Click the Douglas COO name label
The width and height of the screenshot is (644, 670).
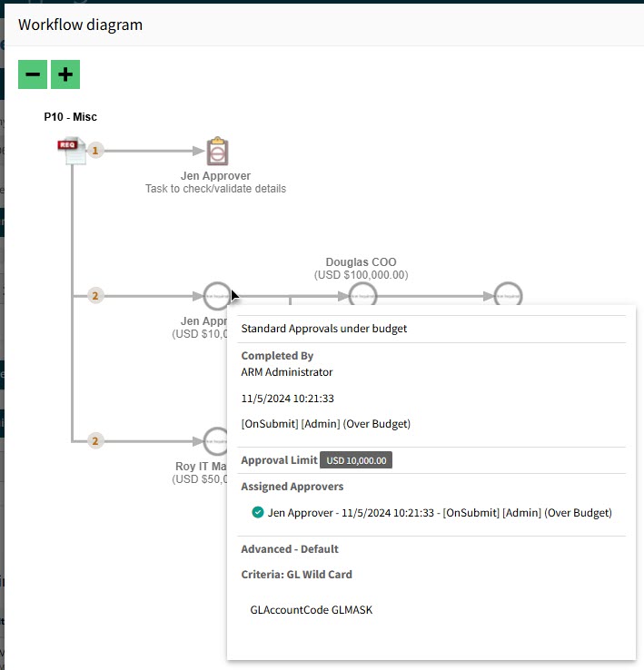(361, 262)
